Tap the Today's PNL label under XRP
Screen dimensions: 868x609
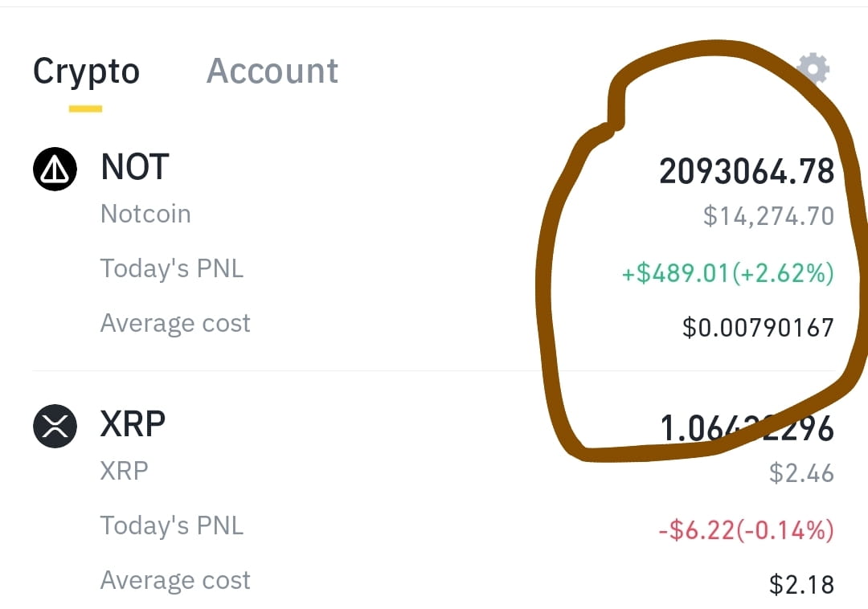click(172, 526)
